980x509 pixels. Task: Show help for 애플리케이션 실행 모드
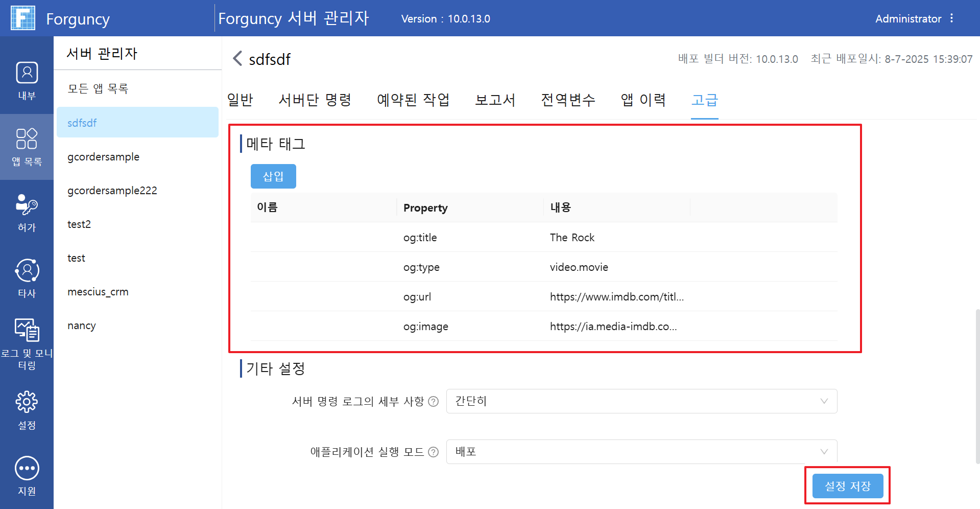click(433, 452)
